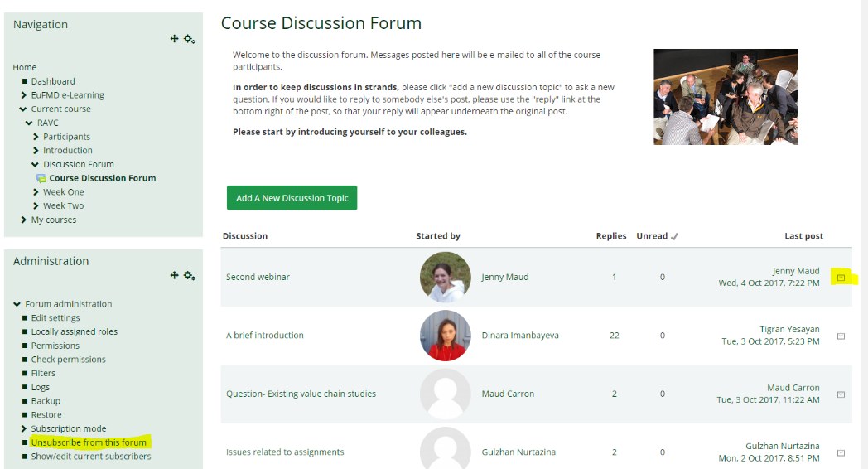The height and width of the screenshot is (469, 868).
Task: Open the Backup link
Action: click(x=46, y=401)
